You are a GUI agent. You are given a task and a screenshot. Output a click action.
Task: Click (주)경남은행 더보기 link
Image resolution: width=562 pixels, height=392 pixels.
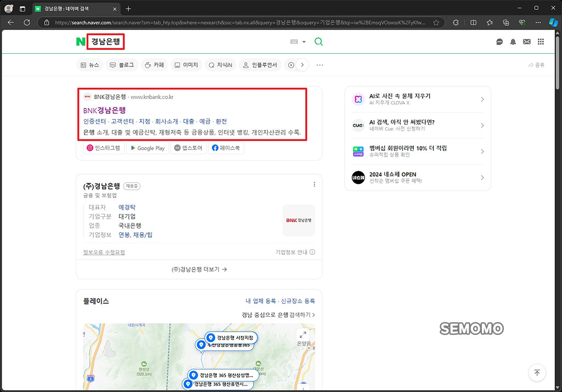(199, 270)
